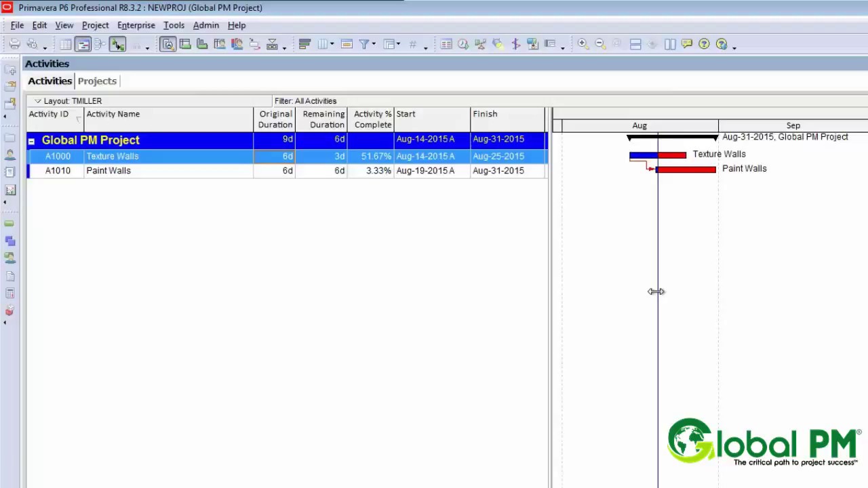
Task: Open the Tracking chart icon in sidebar
Action: [10, 190]
